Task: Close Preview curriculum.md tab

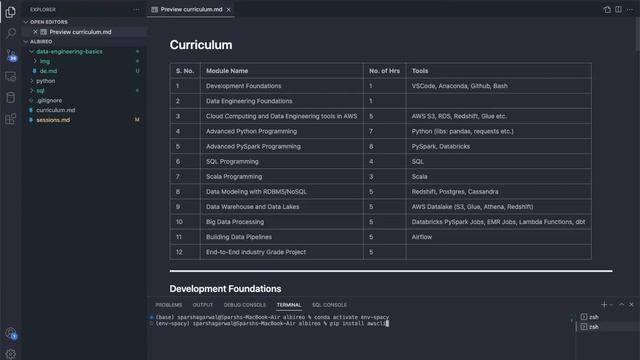Action: coord(229,9)
